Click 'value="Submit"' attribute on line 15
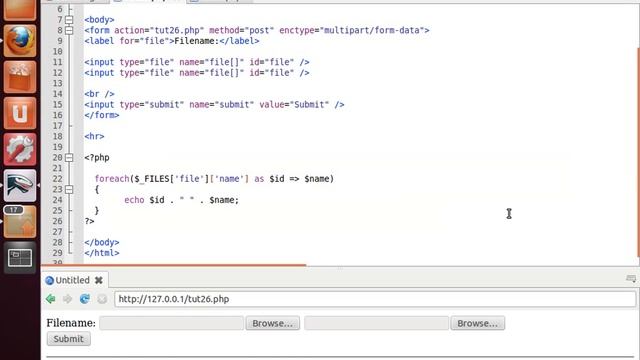 [x=294, y=104]
